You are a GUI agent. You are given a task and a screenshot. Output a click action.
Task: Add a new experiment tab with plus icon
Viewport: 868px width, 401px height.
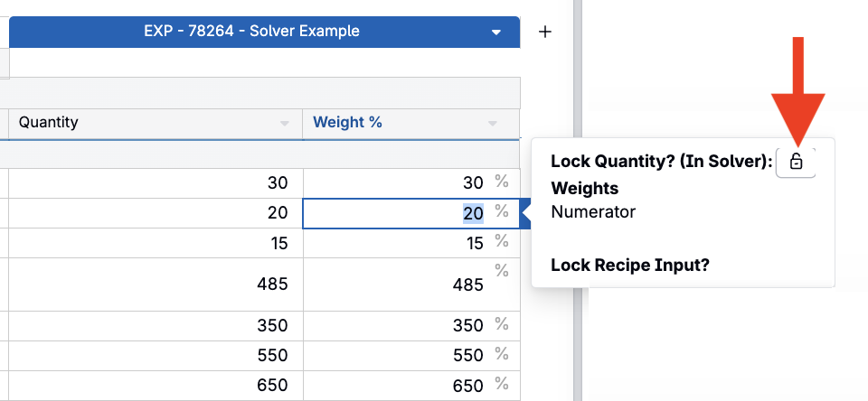545,33
